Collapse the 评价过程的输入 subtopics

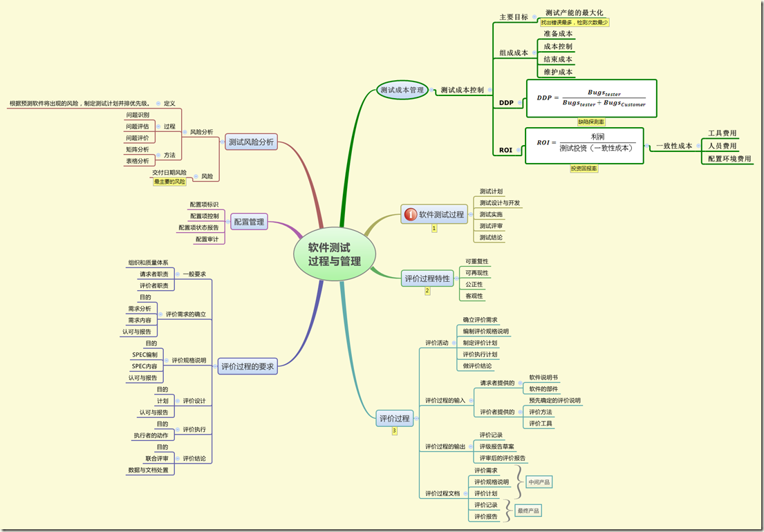471,401
